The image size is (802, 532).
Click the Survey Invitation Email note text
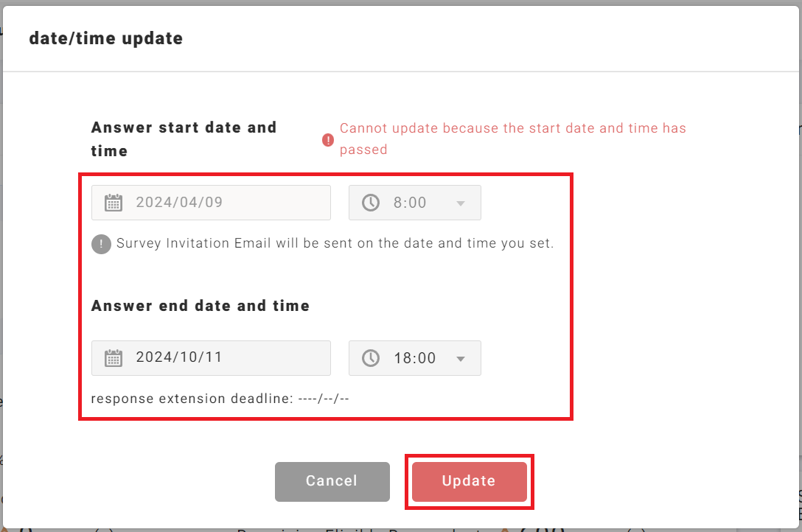coord(335,243)
